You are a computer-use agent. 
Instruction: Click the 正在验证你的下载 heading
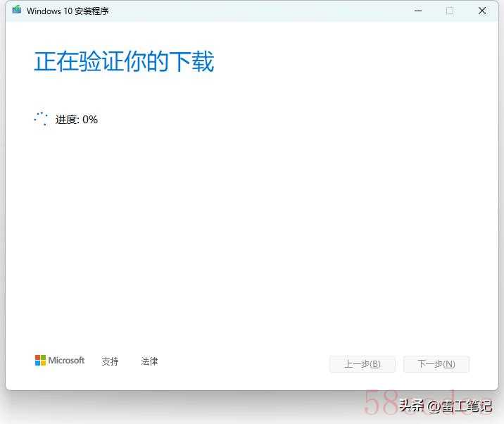pos(124,61)
